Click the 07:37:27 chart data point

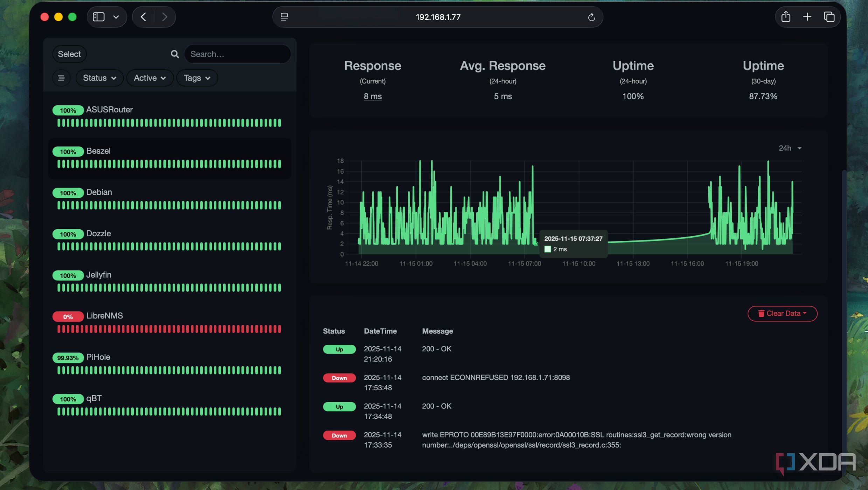click(x=535, y=244)
